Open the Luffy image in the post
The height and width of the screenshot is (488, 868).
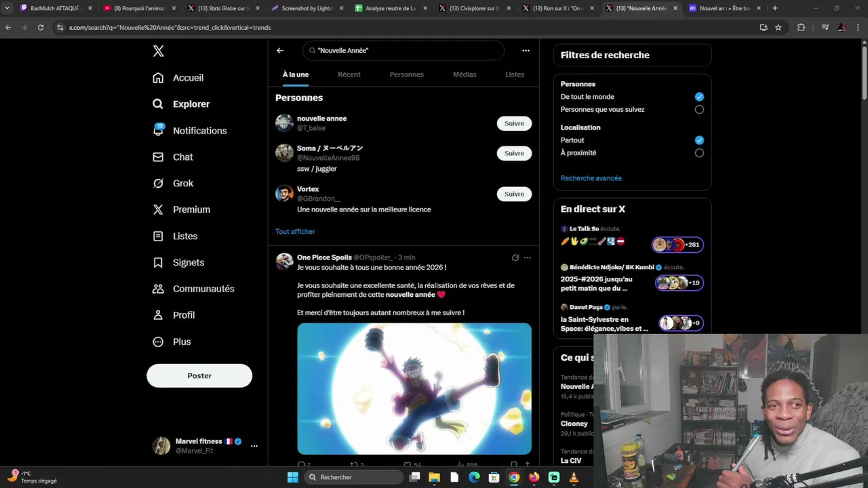[x=414, y=388]
